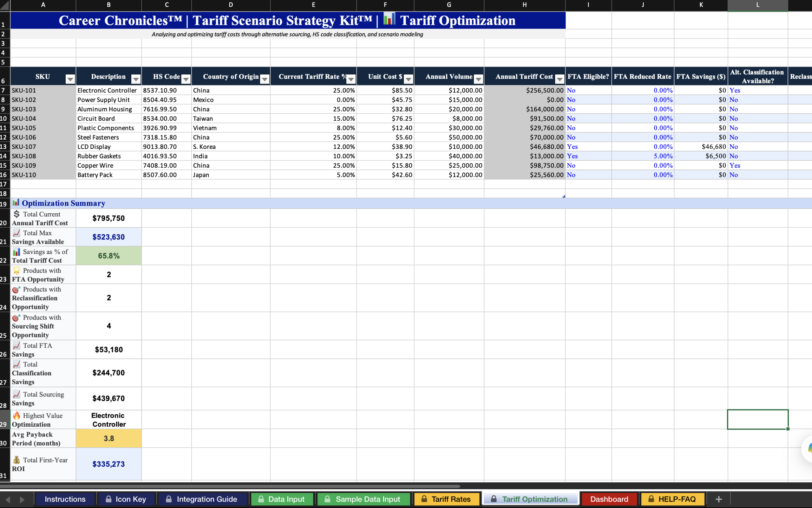Viewport: 812px width, 508px height.
Task: Select the $795,750 total tariff cost cell
Action: (109, 218)
